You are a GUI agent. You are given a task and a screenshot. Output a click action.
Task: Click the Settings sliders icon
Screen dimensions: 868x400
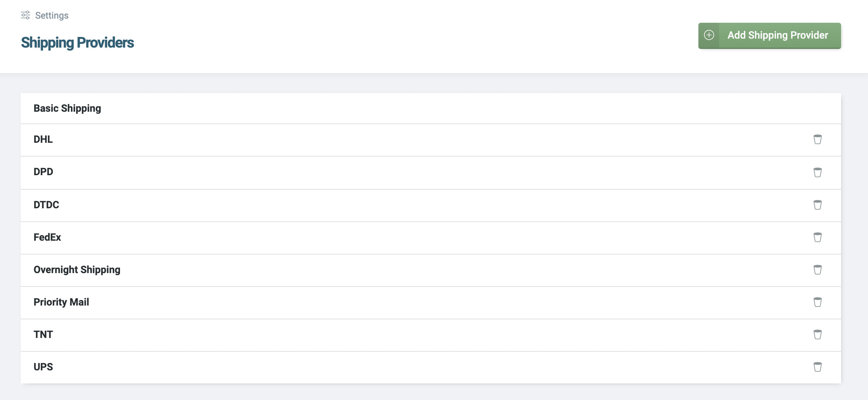pos(26,15)
